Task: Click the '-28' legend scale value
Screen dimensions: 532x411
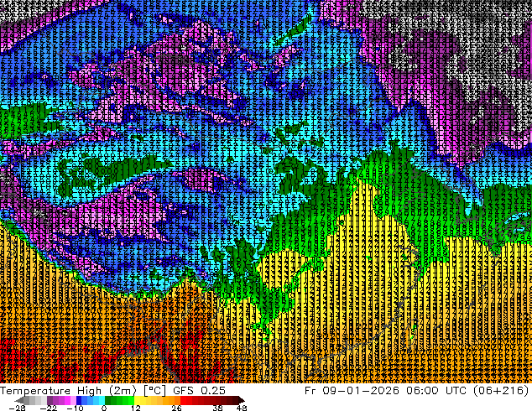Action: click(18, 408)
